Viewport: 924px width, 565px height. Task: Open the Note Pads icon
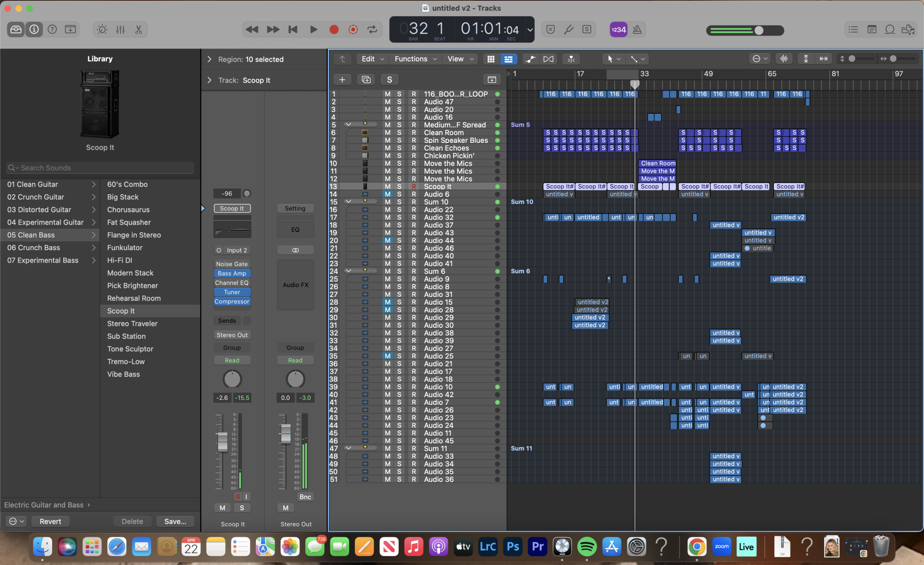(872, 30)
